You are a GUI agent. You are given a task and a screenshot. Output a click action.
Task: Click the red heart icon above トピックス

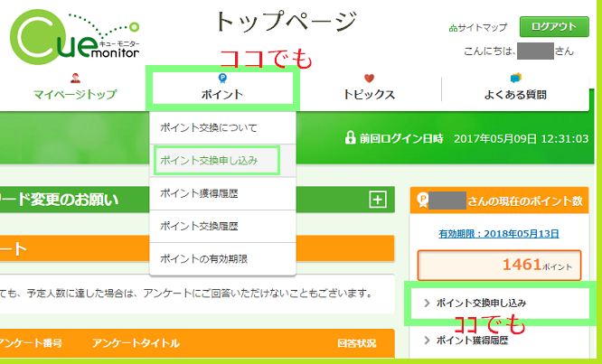(369, 79)
